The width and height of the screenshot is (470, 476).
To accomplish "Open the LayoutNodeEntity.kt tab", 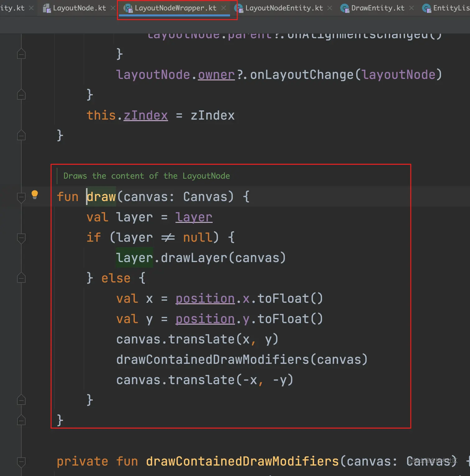I will click(x=284, y=8).
